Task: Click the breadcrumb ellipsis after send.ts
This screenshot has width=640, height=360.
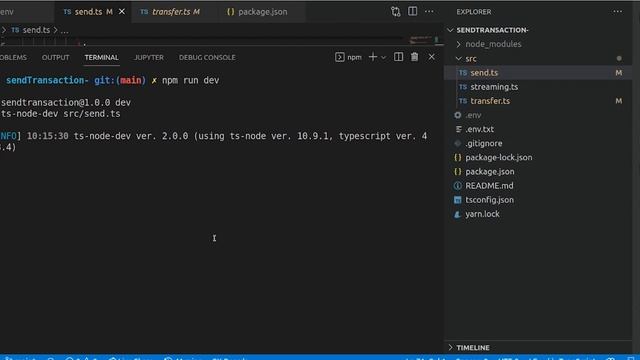Action: point(64,31)
